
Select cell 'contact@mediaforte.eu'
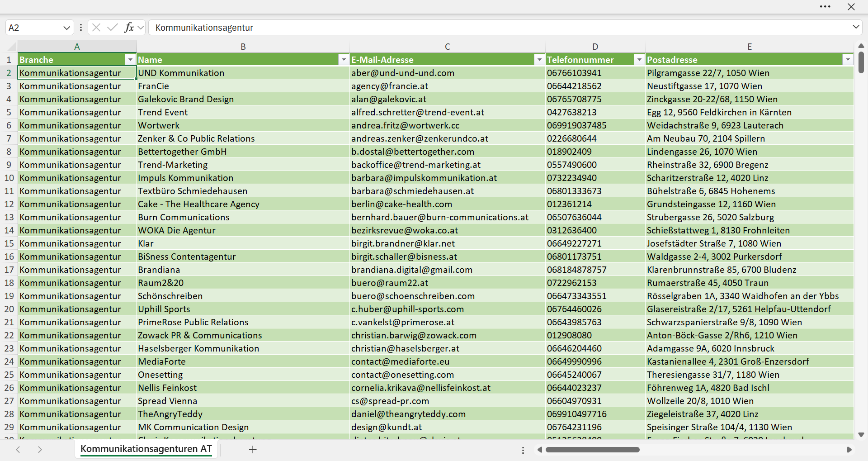[x=448, y=361]
